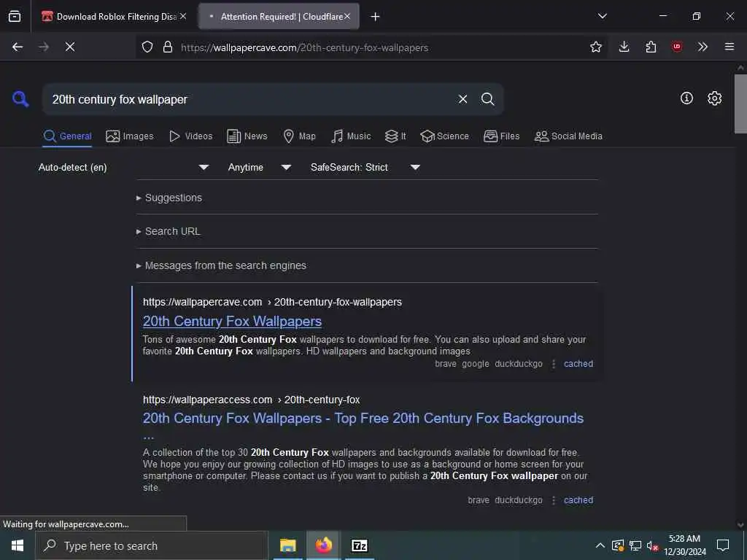Switch to Download Roblox Filtering tab
This screenshot has width=747, height=560.
[111, 16]
